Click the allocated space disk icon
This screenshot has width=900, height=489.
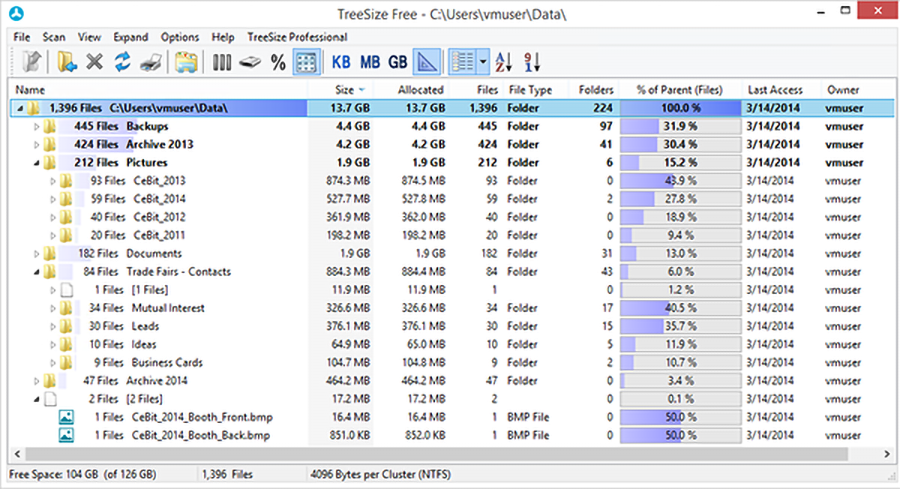coord(250,62)
